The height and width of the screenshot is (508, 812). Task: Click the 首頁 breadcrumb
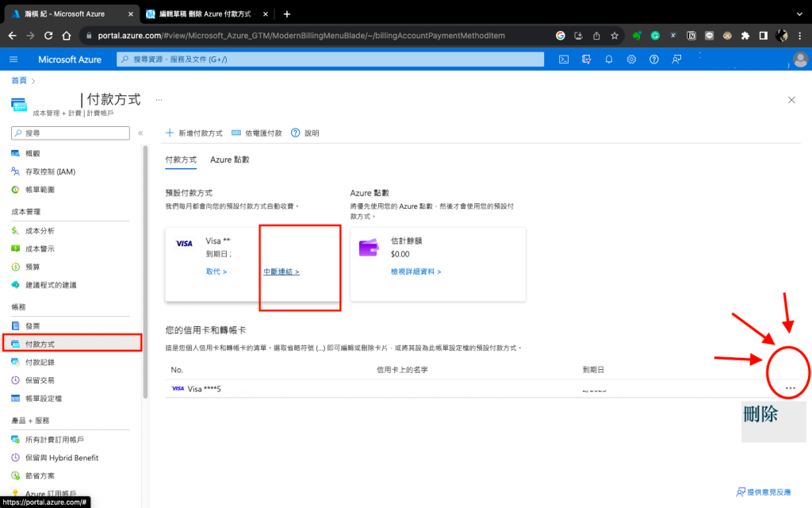pos(19,80)
